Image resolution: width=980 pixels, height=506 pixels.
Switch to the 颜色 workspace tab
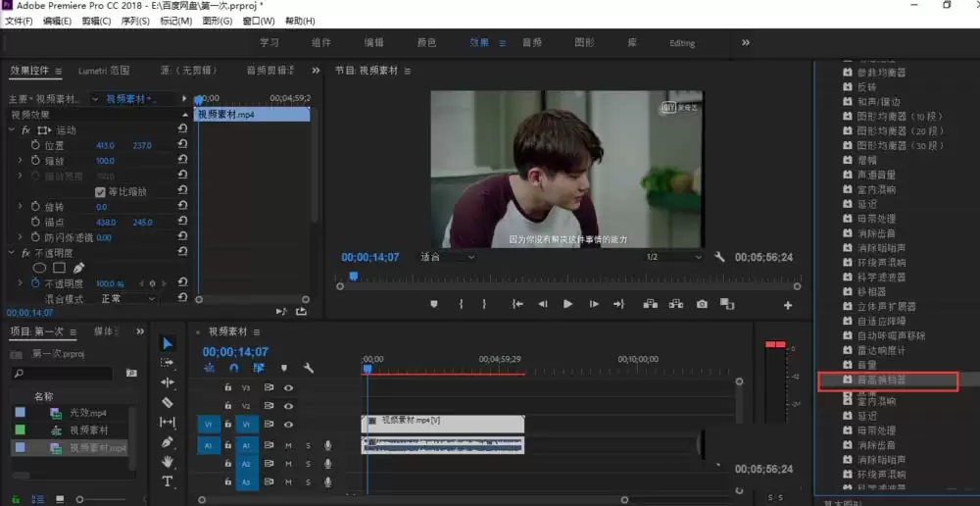click(426, 43)
